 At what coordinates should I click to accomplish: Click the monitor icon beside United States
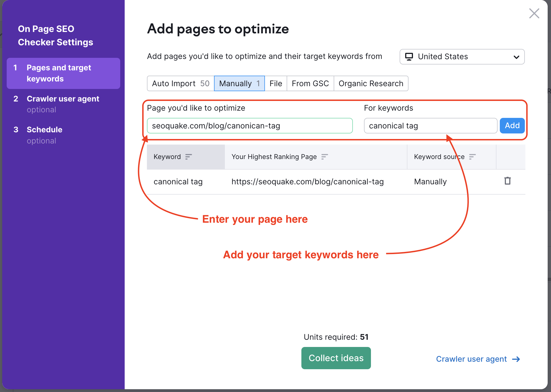(x=409, y=56)
